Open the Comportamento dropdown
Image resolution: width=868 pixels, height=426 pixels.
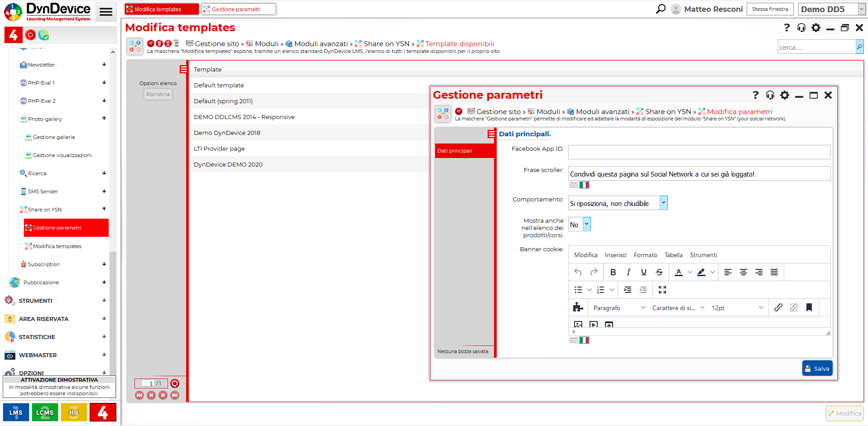(x=663, y=203)
